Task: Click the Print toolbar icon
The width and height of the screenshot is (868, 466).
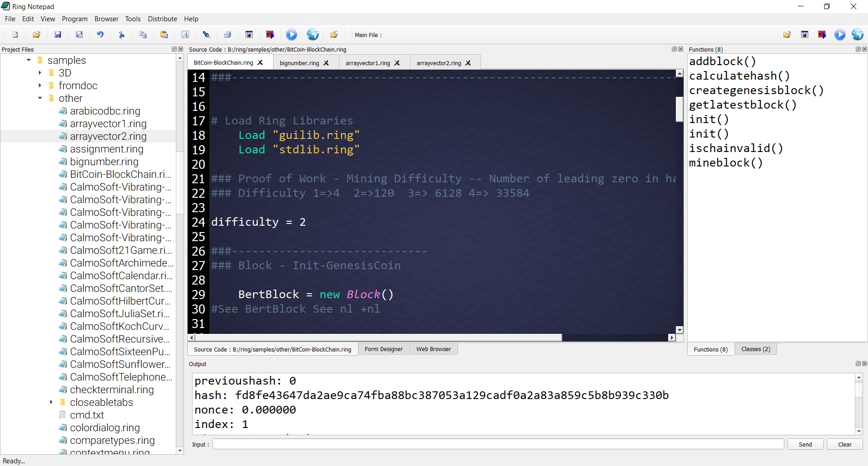Action: pyautogui.click(x=228, y=35)
